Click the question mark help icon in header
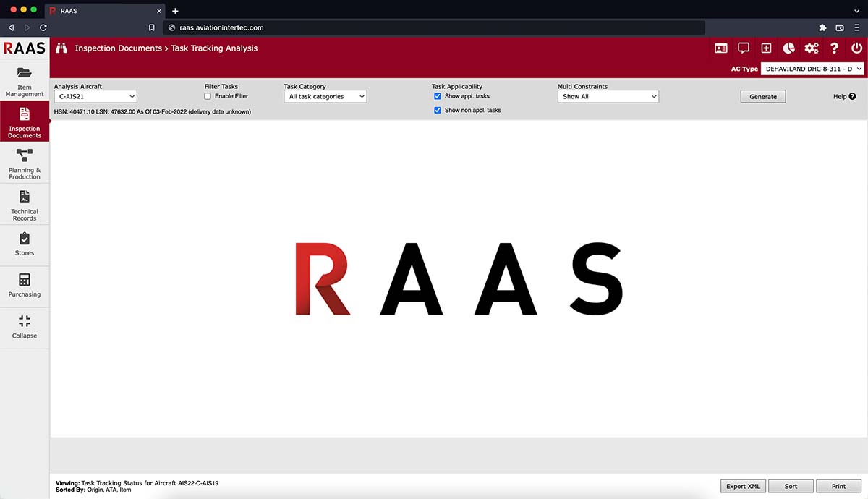The width and height of the screenshot is (868, 499). click(835, 48)
